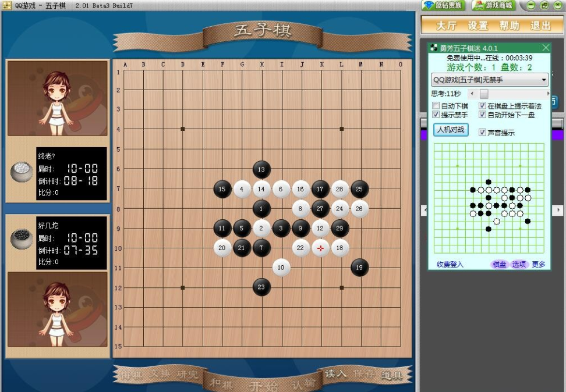The image size is (566, 392).
Task: Click the 读入 button on bottom ribbon
Action: coord(336,373)
